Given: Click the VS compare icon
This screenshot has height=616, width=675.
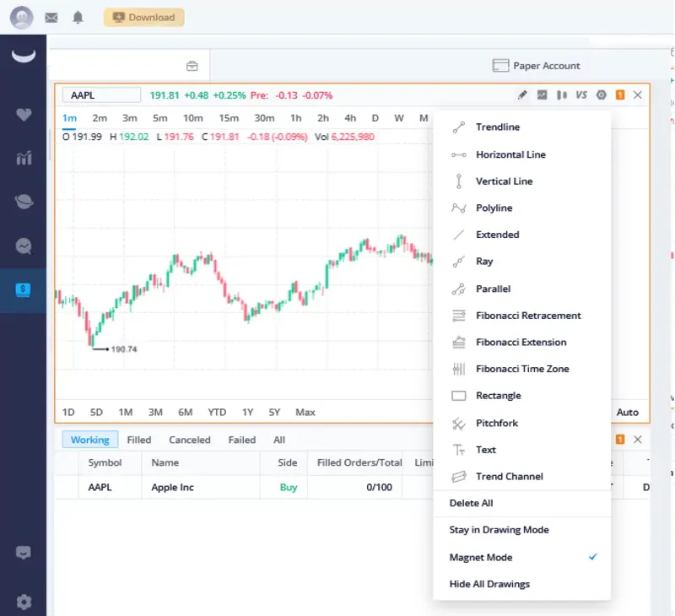Looking at the screenshot, I should click(x=581, y=95).
